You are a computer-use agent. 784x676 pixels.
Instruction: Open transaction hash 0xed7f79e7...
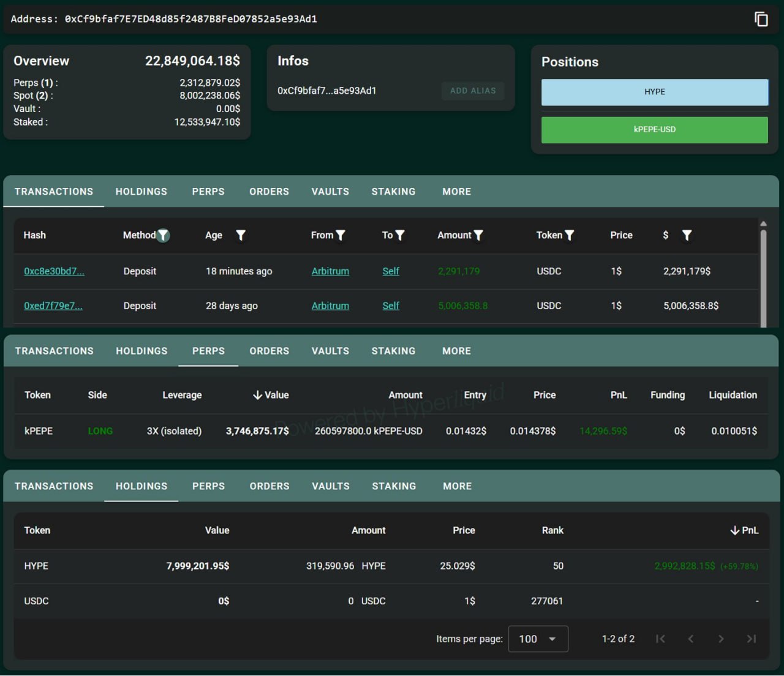tap(53, 306)
